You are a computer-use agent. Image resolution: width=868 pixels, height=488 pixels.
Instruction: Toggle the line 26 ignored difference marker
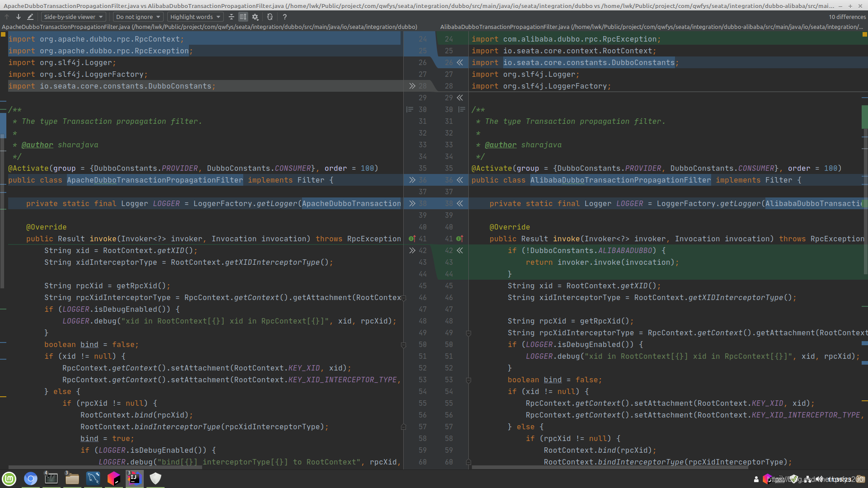pos(460,62)
